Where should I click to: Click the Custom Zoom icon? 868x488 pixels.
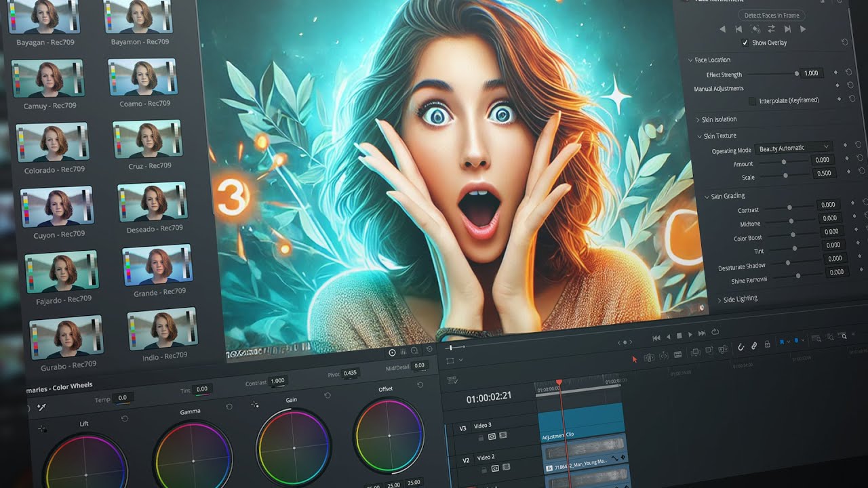tap(842, 335)
